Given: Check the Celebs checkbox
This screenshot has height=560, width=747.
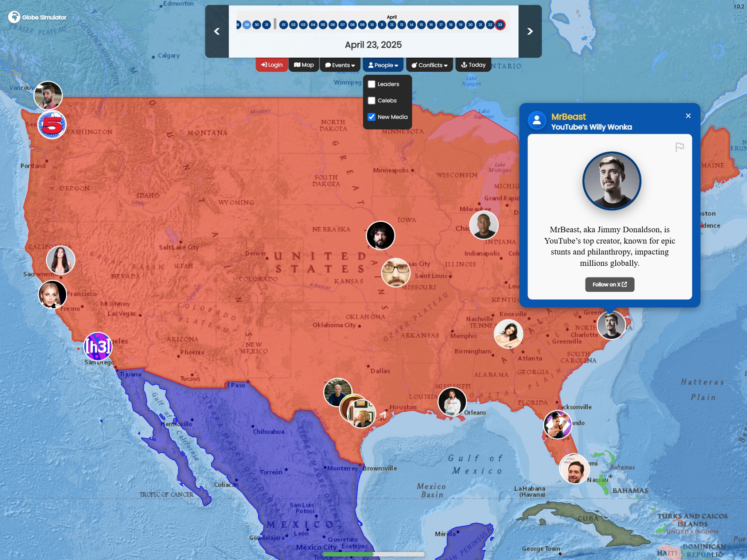Looking at the screenshot, I should 371,101.
